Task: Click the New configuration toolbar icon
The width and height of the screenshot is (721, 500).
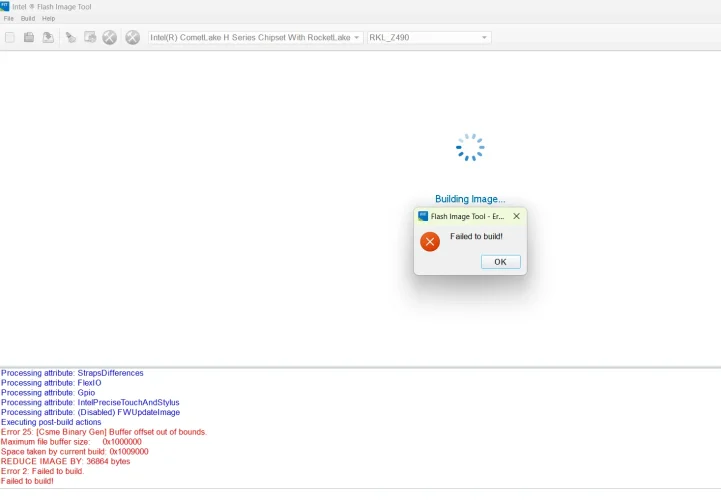Action: pyautogui.click(x=10, y=37)
